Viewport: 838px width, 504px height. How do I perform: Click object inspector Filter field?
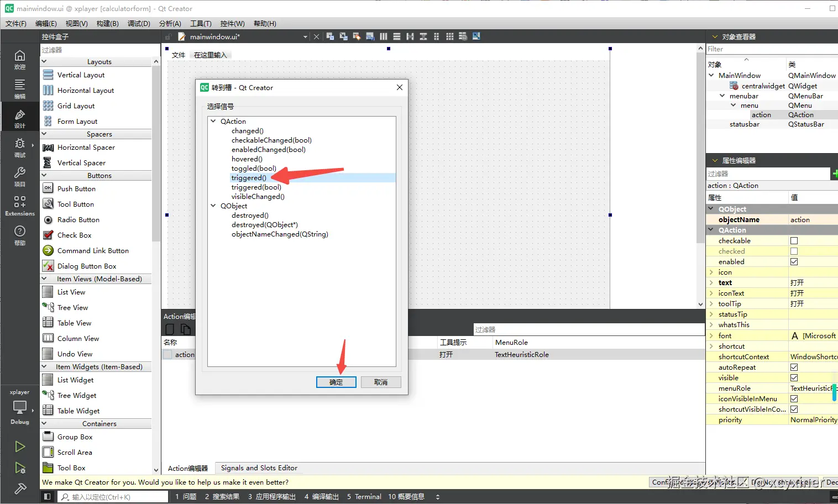(x=772, y=49)
